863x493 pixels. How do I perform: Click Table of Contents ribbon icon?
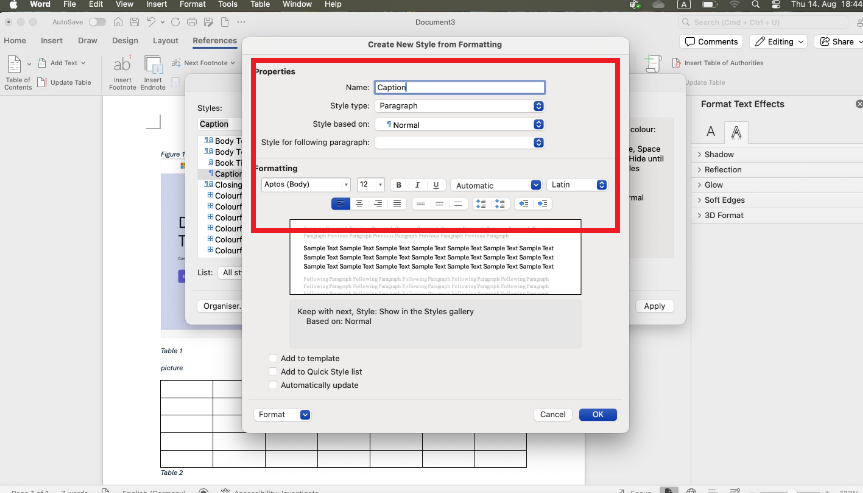coord(18,73)
